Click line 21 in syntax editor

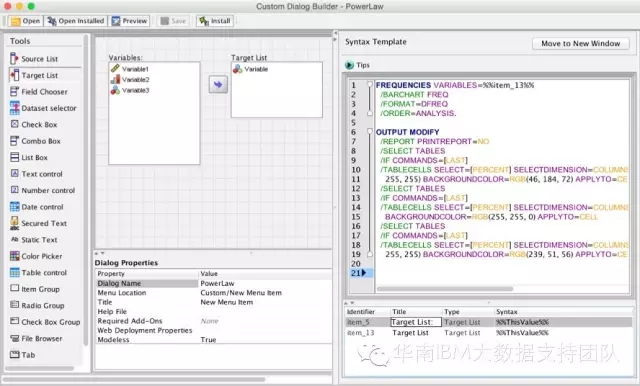(502, 273)
